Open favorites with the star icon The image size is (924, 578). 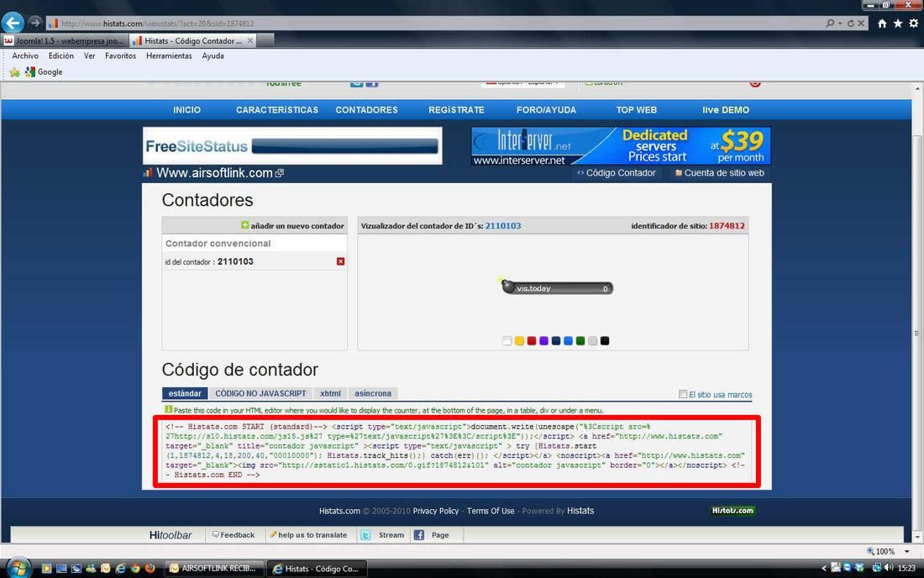pos(897,24)
